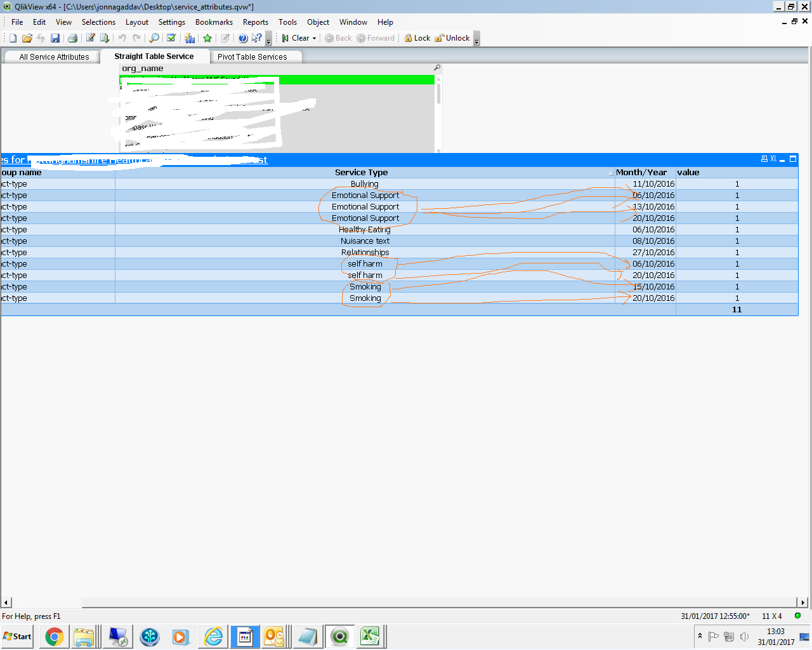Click the Reload script toolbar icon

105,38
